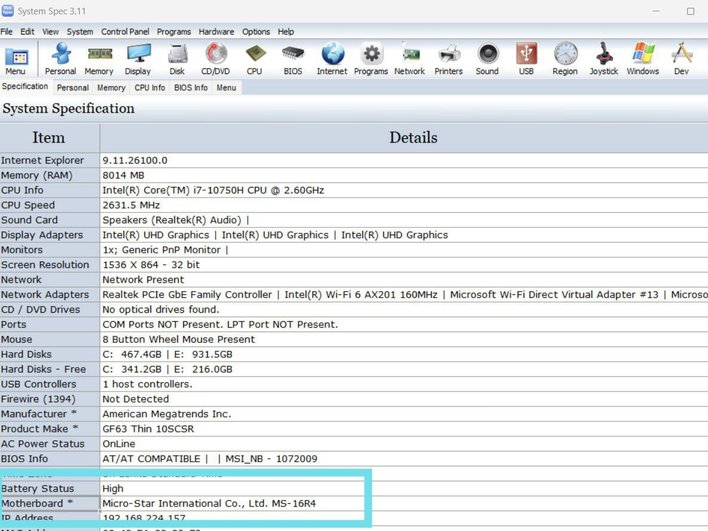Open the Control Panel menu
The height and width of the screenshot is (531, 708).
(x=125, y=32)
